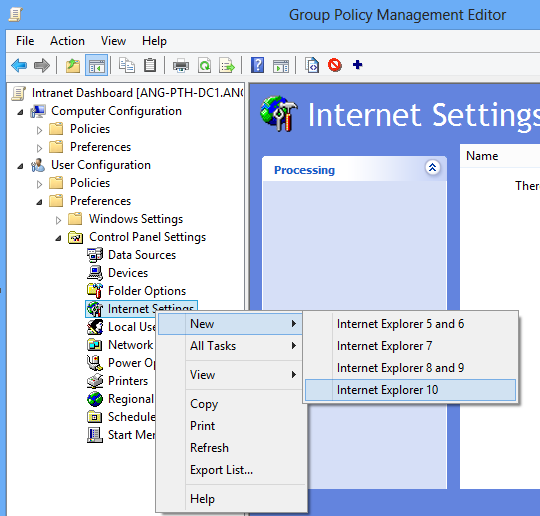This screenshot has height=516, width=540.
Task: Open View submenu in context menu
Action: click(230, 375)
